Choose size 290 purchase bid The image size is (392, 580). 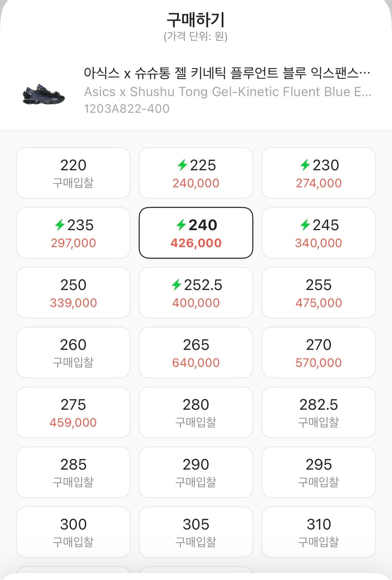pyautogui.click(x=196, y=472)
